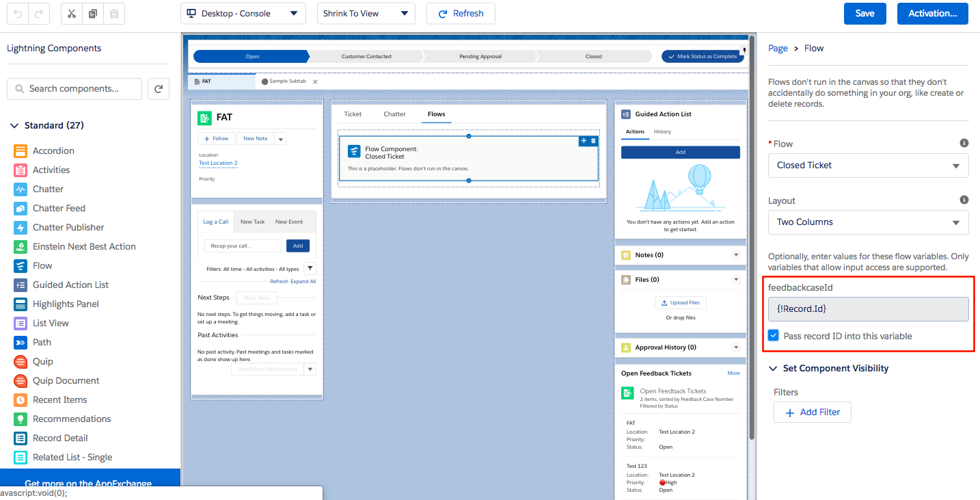The width and height of the screenshot is (980, 500).
Task: Select the Quip component icon
Action: pyautogui.click(x=21, y=362)
